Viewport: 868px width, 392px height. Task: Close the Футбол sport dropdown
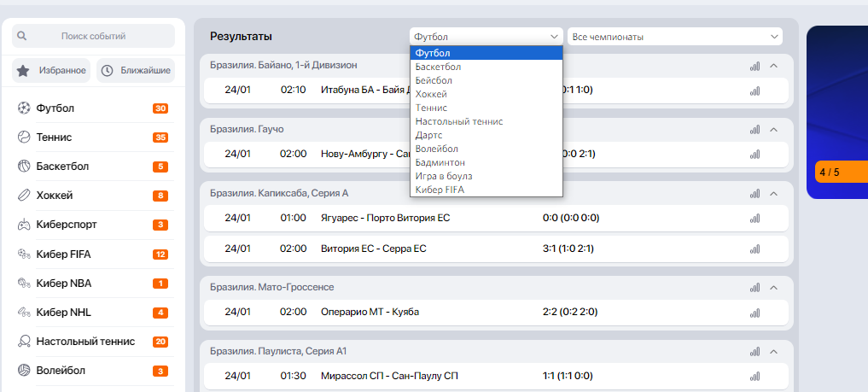pyautogui.click(x=486, y=37)
